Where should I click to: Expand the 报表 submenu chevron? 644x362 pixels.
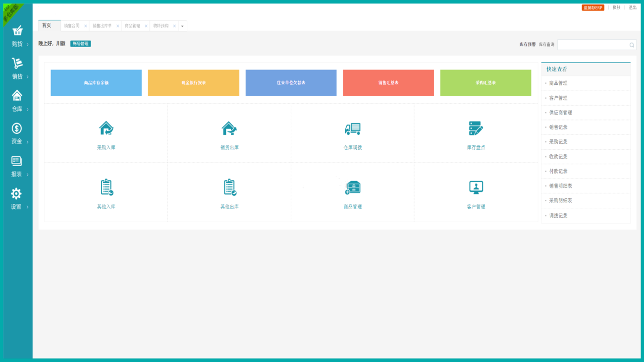28,175
